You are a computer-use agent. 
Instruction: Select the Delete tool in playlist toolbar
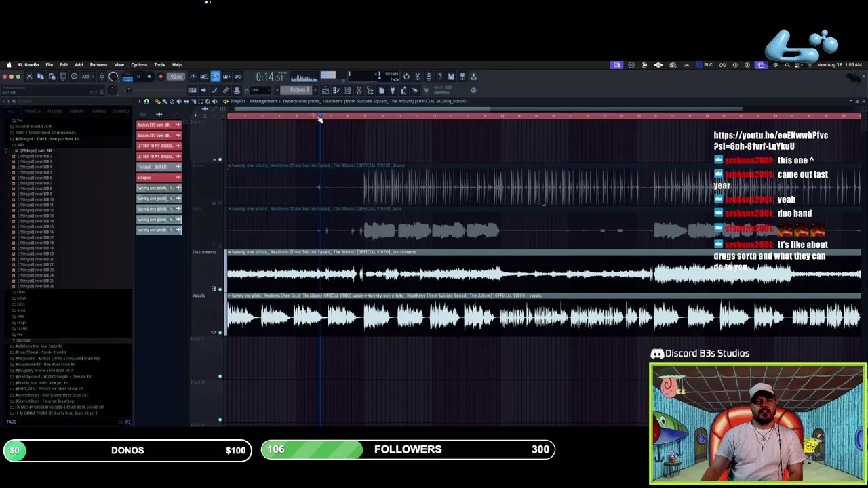coord(172,101)
